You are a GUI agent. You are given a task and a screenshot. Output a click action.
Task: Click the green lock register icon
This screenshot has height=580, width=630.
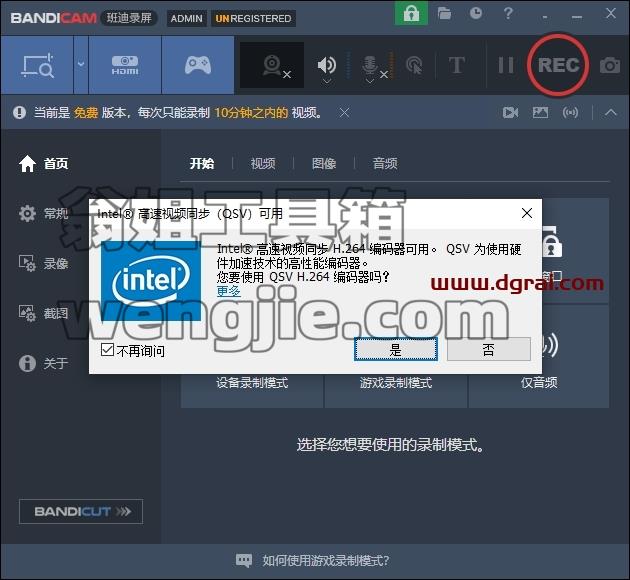coord(411,14)
